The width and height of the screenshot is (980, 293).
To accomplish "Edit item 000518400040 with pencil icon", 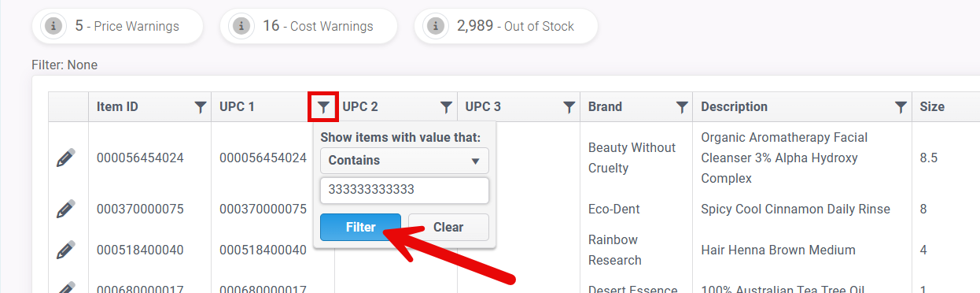I will coord(66,250).
